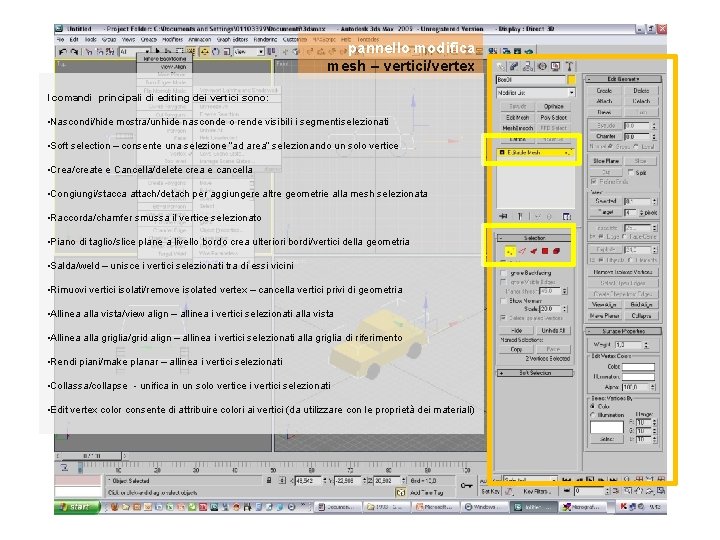The image size is (720, 540).
Task: Click the Alpha value field
Action: 636,388
